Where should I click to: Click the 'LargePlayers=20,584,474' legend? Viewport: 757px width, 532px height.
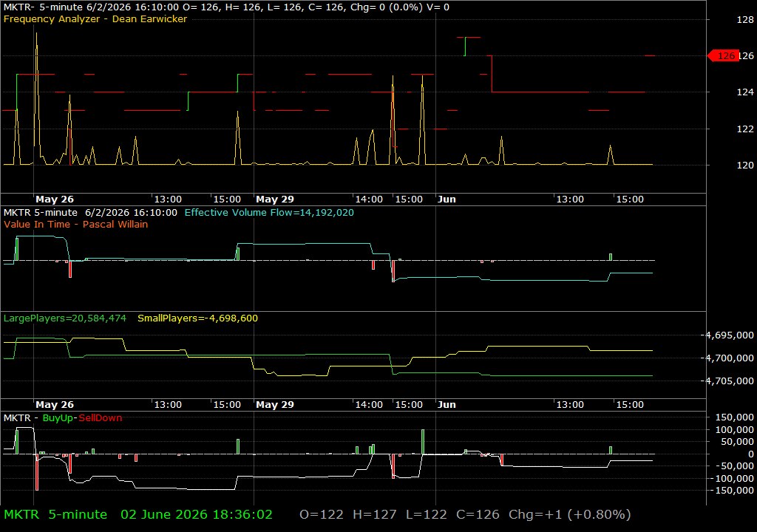coord(65,318)
